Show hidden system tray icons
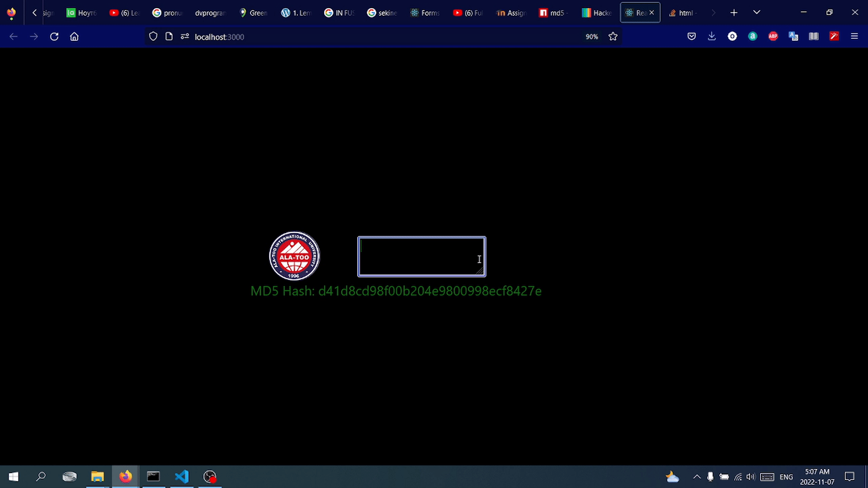The width and height of the screenshot is (868, 488). coord(697,477)
